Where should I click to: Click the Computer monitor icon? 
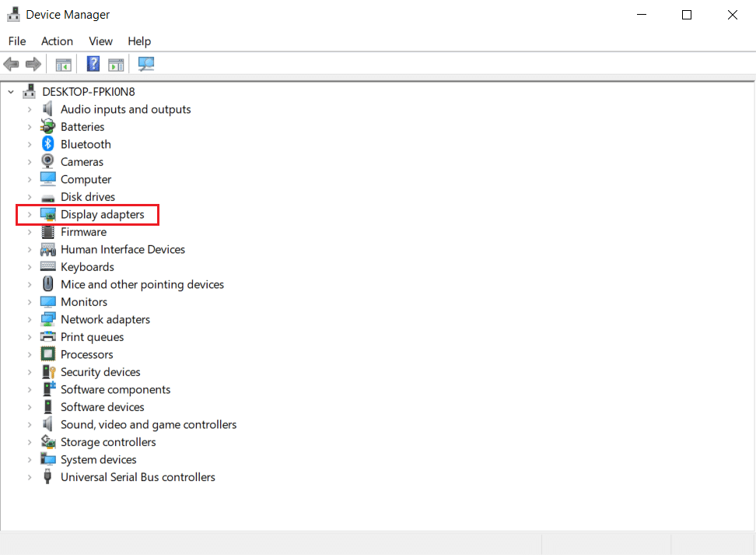(x=47, y=179)
